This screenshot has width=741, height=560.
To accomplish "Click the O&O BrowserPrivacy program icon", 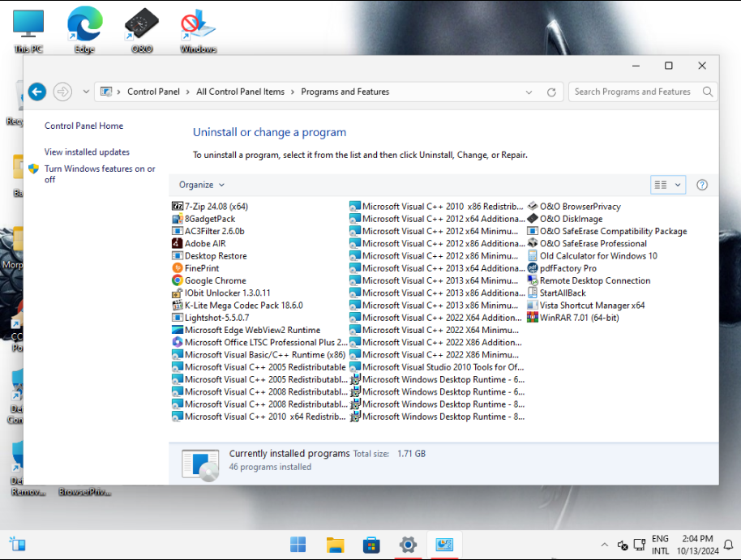I will [x=533, y=206].
